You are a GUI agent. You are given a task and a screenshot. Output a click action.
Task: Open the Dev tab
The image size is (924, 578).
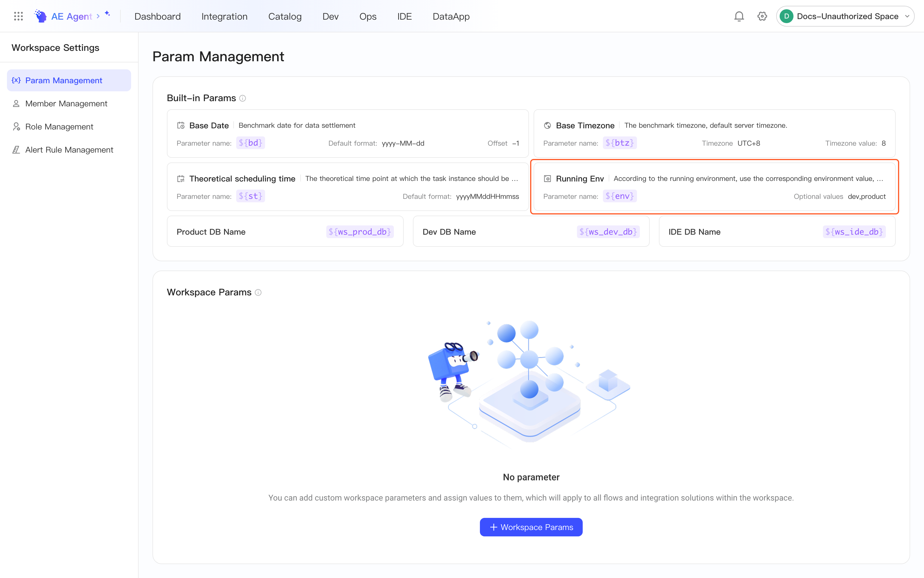coord(330,16)
